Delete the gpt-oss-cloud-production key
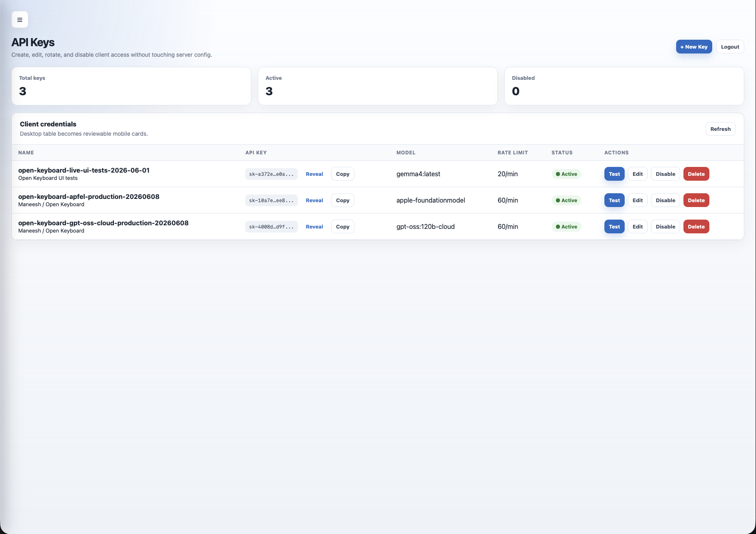The height and width of the screenshot is (534, 756). [x=696, y=226]
